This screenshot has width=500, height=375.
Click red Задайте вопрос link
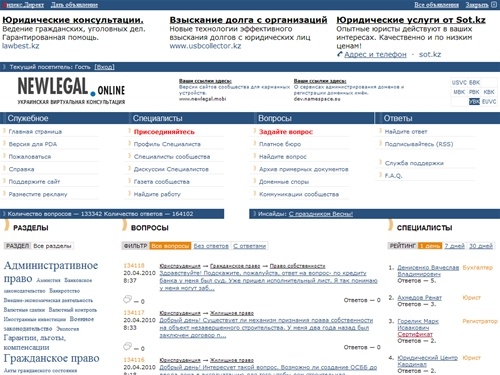[286, 132]
